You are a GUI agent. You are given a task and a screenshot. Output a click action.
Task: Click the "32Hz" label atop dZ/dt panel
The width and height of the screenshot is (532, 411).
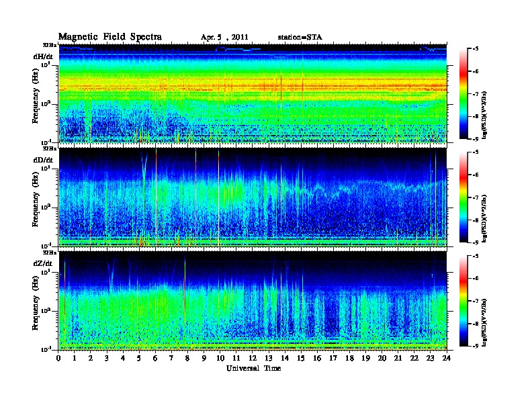point(50,253)
